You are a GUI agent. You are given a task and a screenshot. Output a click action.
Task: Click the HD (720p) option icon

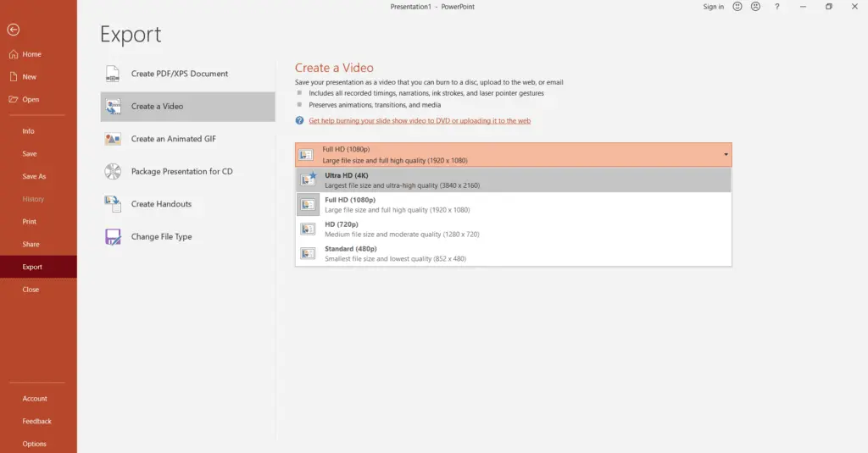(x=308, y=229)
